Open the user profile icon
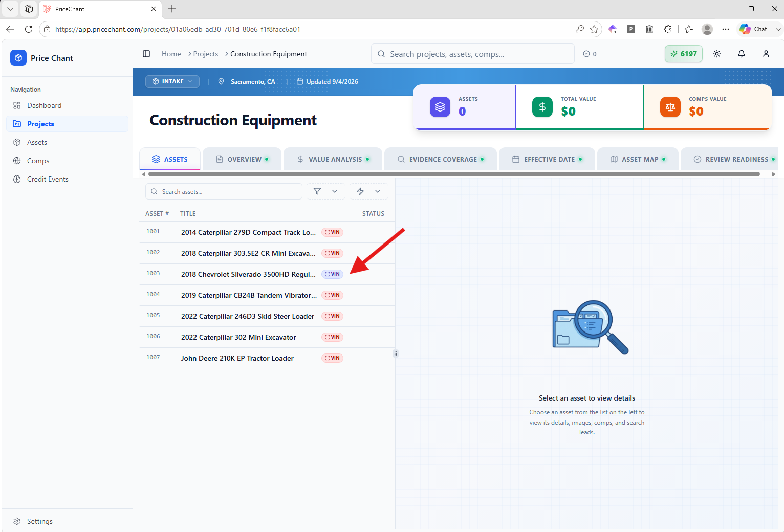Image resolution: width=784 pixels, height=532 pixels. pos(766,54)
